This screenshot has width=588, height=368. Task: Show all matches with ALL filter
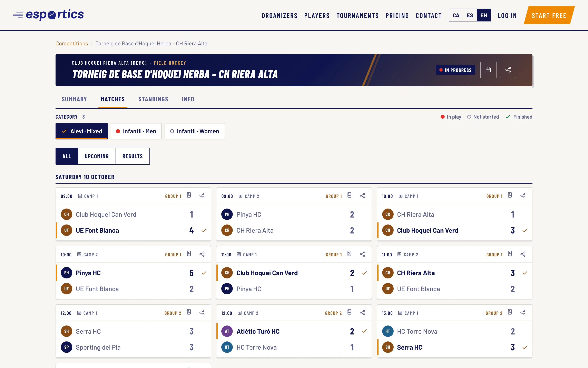click(x=67, y=156)
